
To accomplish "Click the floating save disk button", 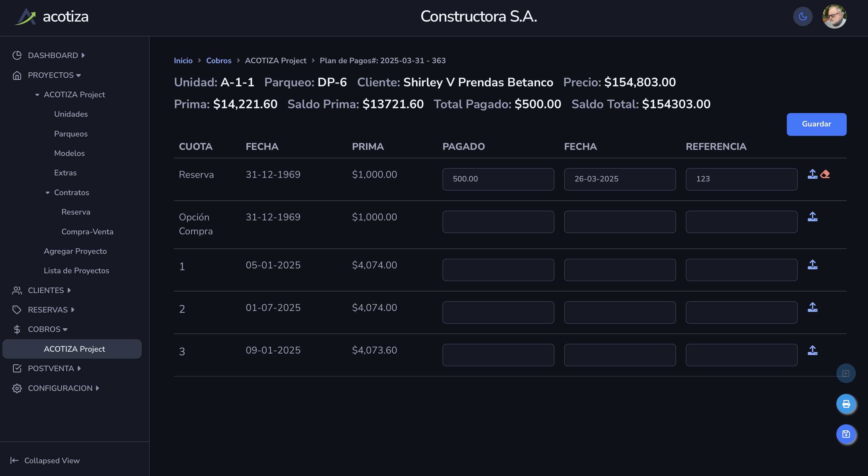I will [846, 434].
